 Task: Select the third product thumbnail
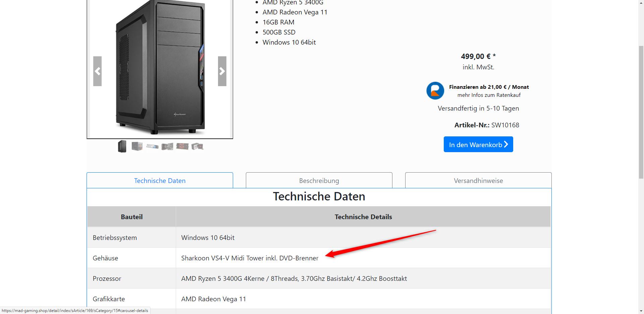152,146
